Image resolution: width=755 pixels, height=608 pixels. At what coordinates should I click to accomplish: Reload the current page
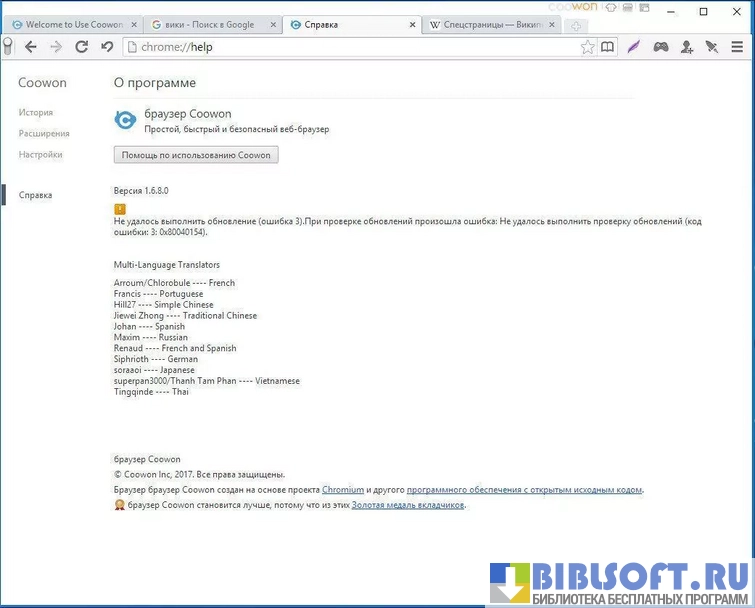point(82,47)
